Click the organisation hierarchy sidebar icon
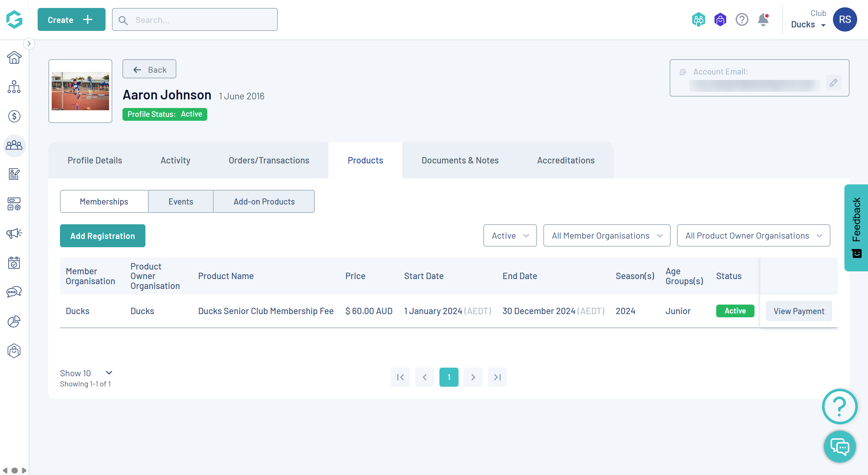 [14, 87]
